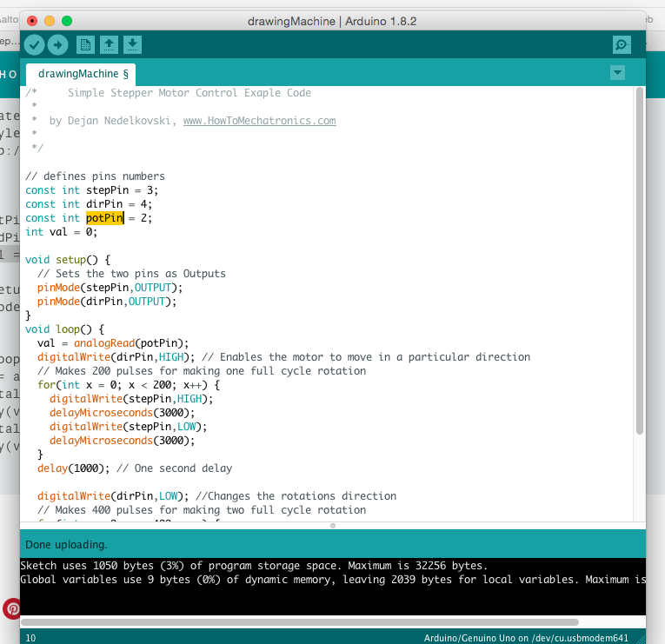
Task: Click the vertical editor scrollbar
Action: 640,261
